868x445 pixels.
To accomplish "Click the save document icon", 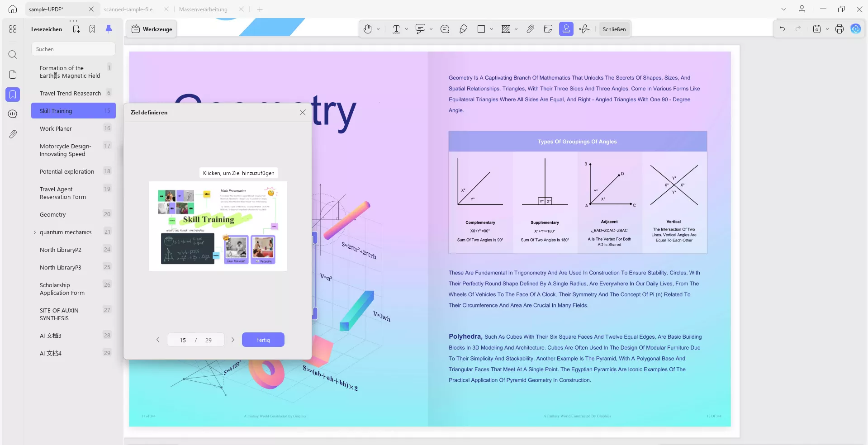I will (x=817, y=29).
